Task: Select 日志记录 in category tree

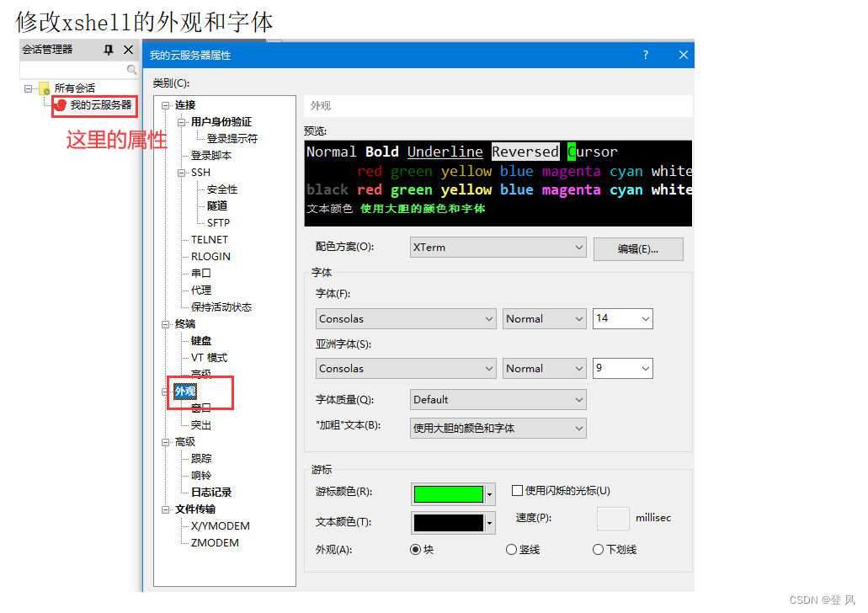Action: pos(211,493)
